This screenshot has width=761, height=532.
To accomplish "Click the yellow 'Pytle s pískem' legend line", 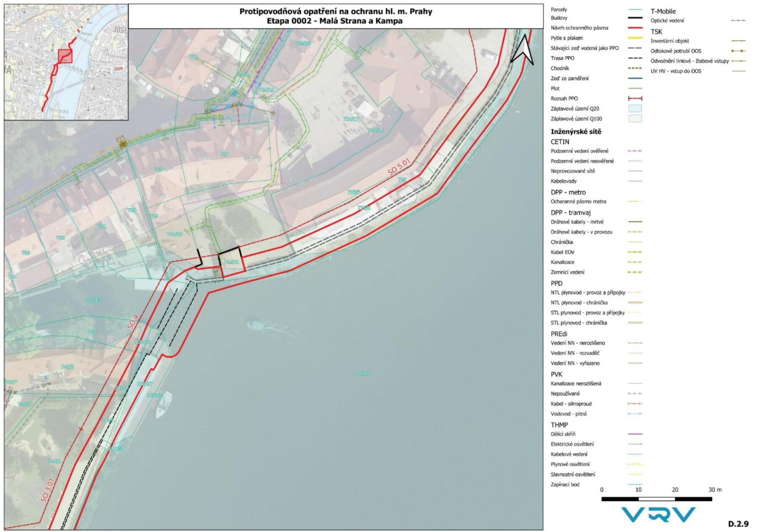I will (x=635, y=38).
